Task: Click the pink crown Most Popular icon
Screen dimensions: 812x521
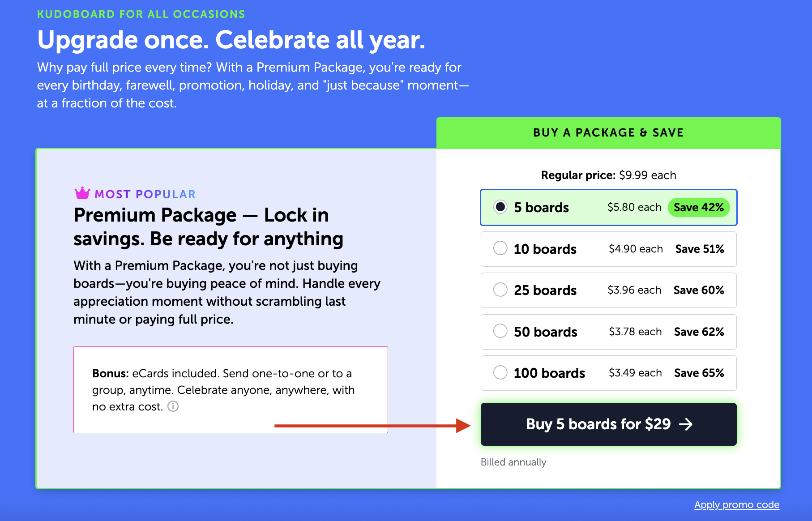Action: coord(82,193)
